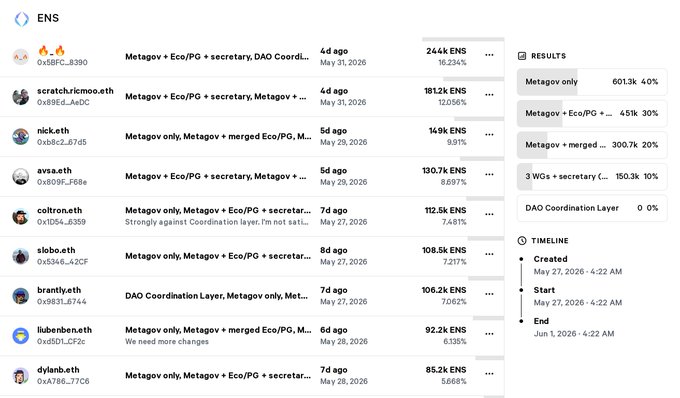680x398 pixels.
Task: Select the DAO Coordination Layer result
Action: [592, 209]
